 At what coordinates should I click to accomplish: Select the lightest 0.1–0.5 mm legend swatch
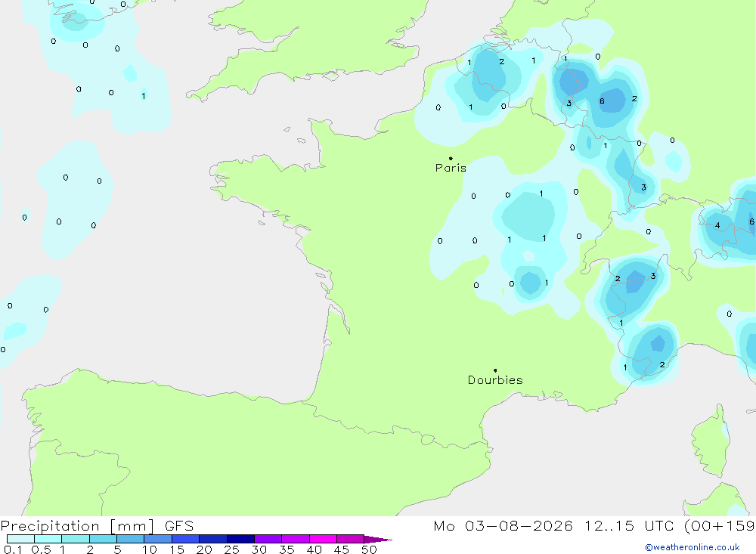coord(20,539)
